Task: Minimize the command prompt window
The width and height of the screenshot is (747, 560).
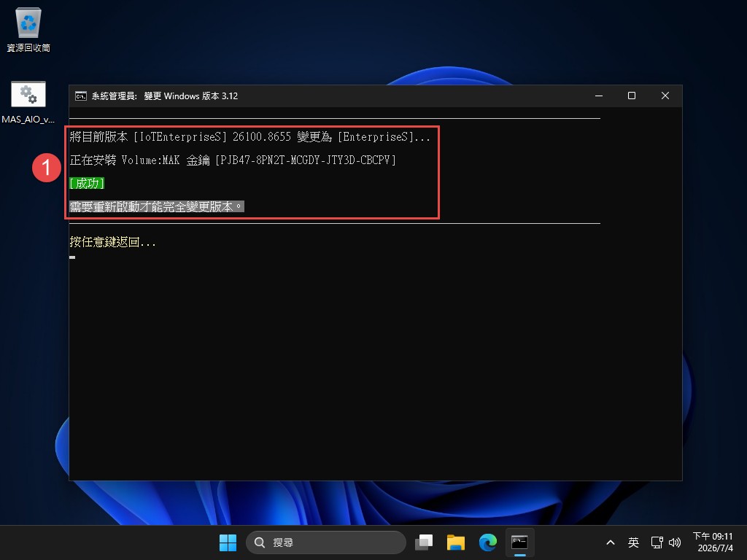Action: coord(599,96)
